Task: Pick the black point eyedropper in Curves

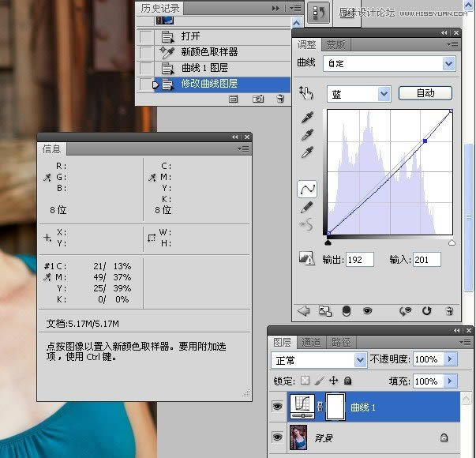Action: click(x=307, y=118)
